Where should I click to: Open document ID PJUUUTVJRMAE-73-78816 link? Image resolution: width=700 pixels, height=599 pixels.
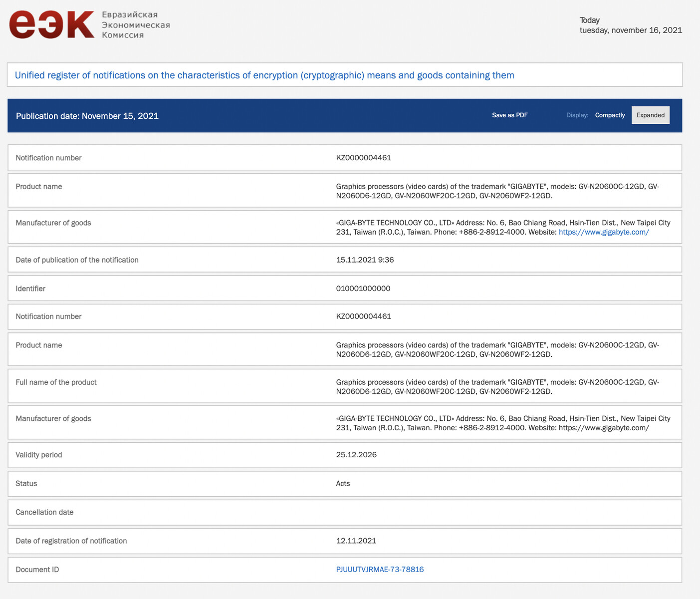pyautogui.click(x=380, y=570)
